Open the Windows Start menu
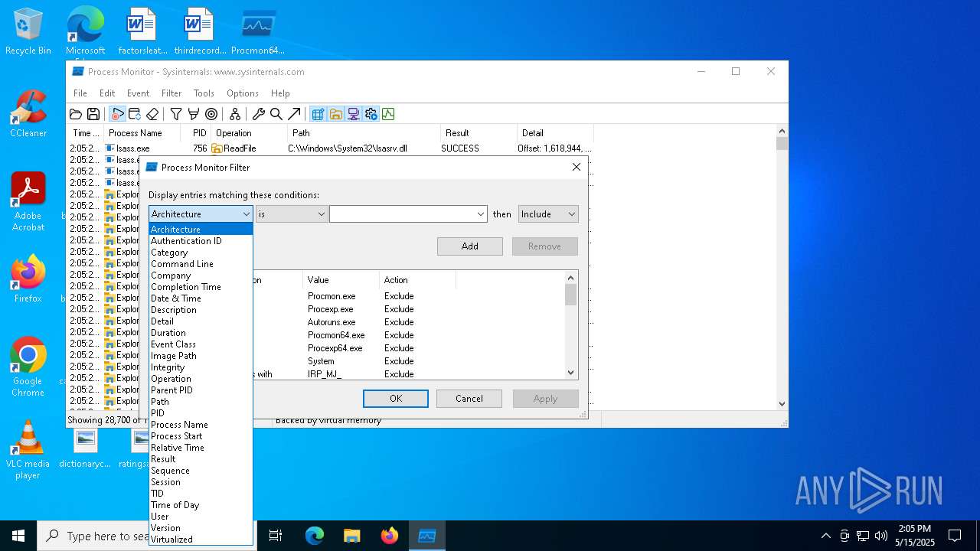 18,536
